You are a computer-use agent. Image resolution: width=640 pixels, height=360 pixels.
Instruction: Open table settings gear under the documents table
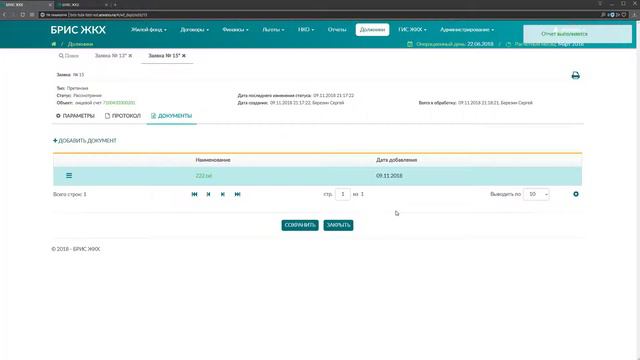pos(576,194)
